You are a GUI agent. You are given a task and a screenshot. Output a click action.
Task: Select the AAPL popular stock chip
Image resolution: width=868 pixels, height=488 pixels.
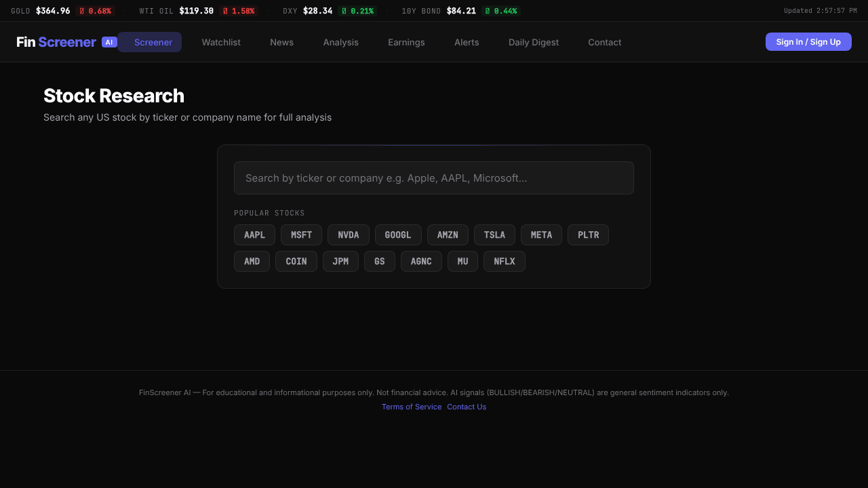click(254, 235)
